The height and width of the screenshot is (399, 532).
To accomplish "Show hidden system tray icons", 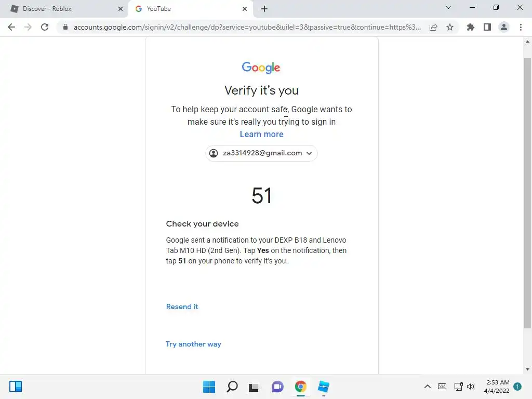I will (428, 387).
